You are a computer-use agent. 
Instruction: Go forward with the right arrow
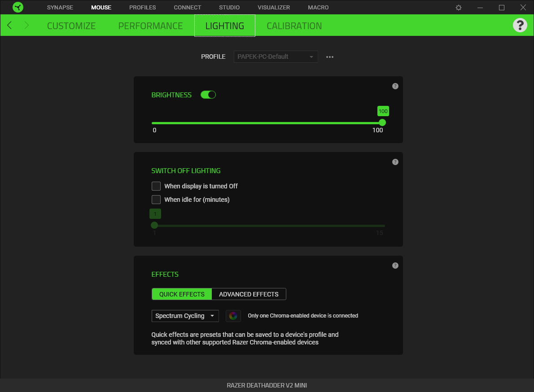coord(26,25)
